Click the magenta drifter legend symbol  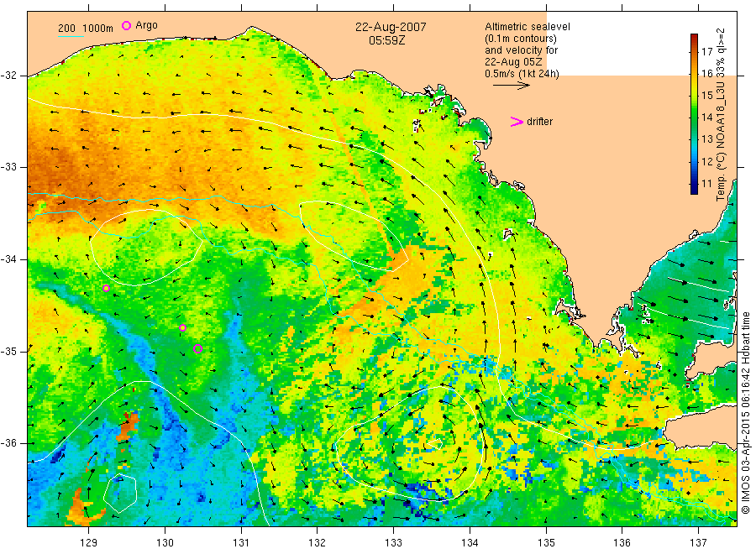click(517, 122)
